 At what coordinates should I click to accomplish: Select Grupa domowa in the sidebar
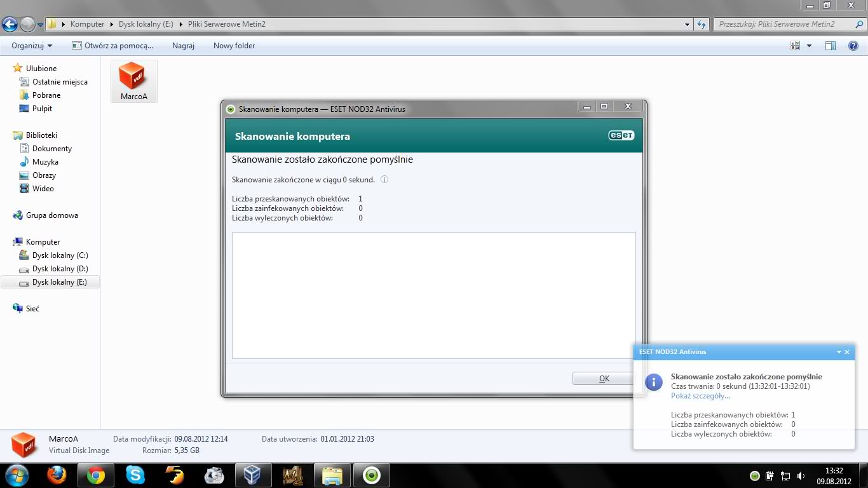click(x=51, y=215)
